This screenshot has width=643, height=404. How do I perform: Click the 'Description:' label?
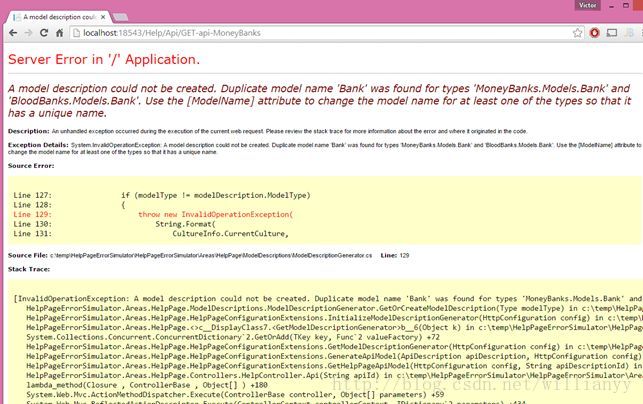[x=29, y=131]
